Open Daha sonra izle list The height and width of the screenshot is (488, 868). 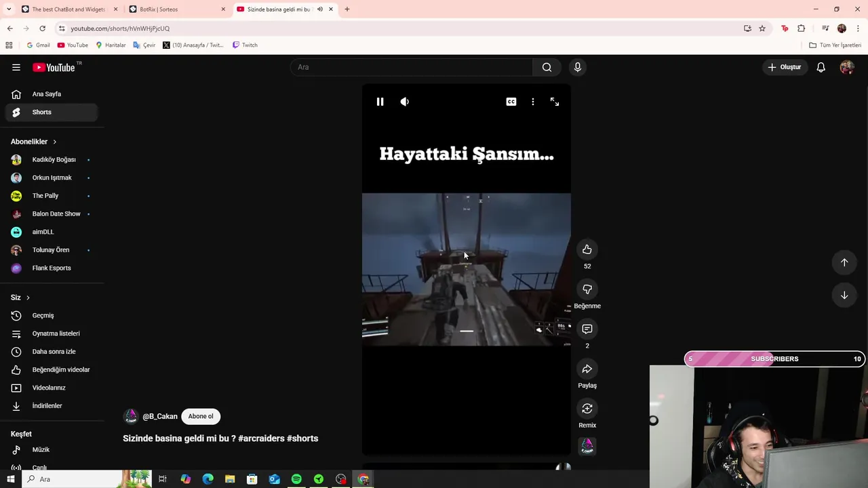click(x=52, y=352)
